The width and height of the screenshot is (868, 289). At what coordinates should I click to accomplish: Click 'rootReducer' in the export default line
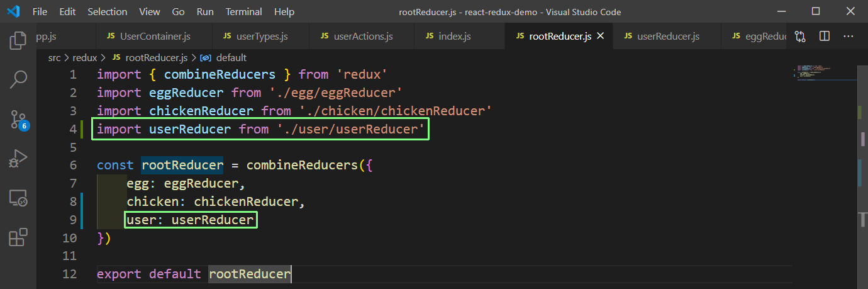250,275
